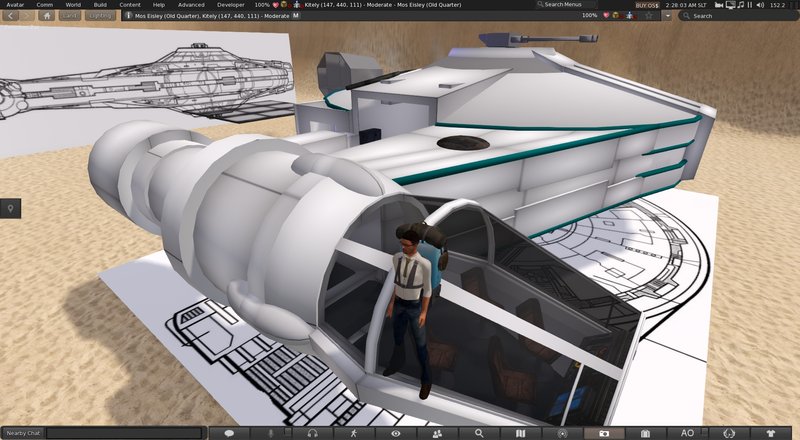Open the area search globe button
This screenshot has height=440, width=800.
click(x=729, y=433)
